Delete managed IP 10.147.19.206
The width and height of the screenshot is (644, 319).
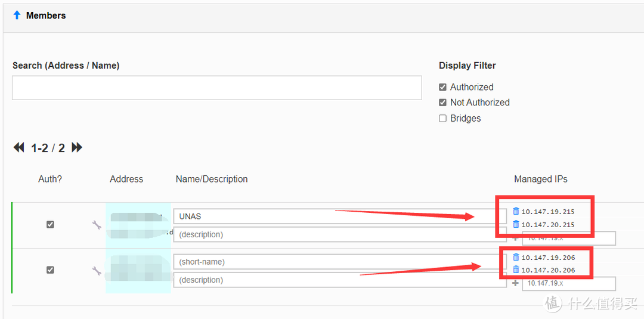[516, 257]
